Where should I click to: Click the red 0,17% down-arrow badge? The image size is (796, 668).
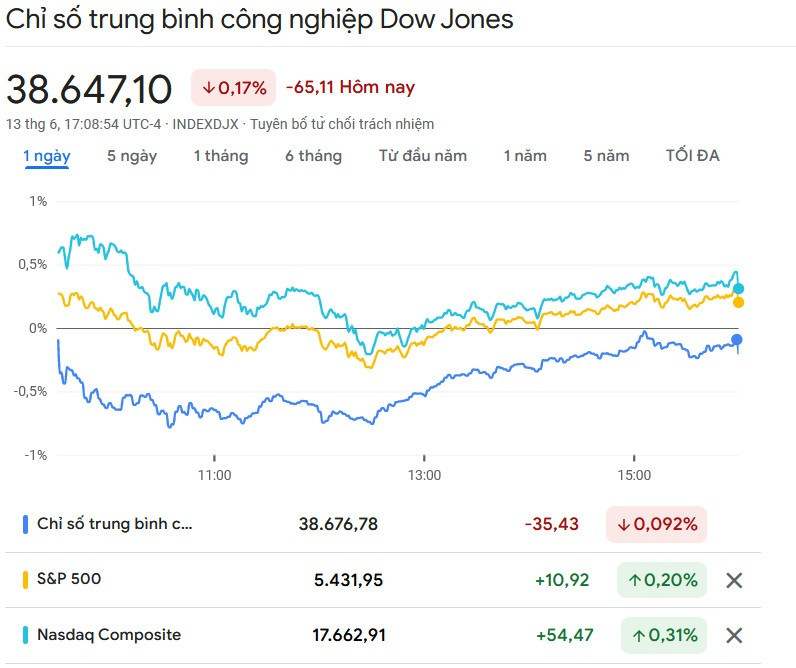234,88
